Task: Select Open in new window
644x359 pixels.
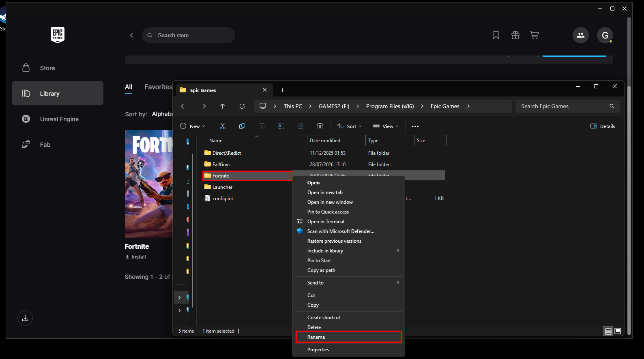Action: pos(349,202)
